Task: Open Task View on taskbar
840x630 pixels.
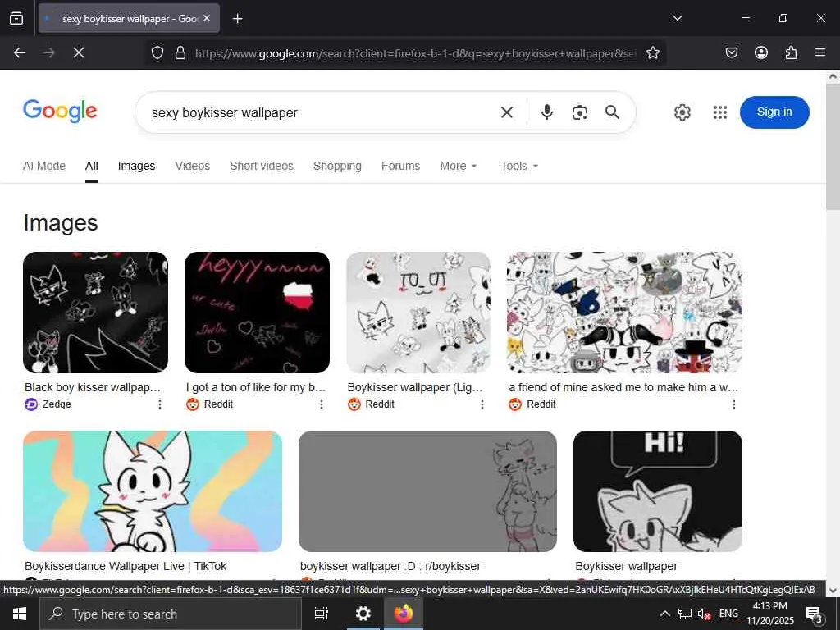Action: [322, 614]
